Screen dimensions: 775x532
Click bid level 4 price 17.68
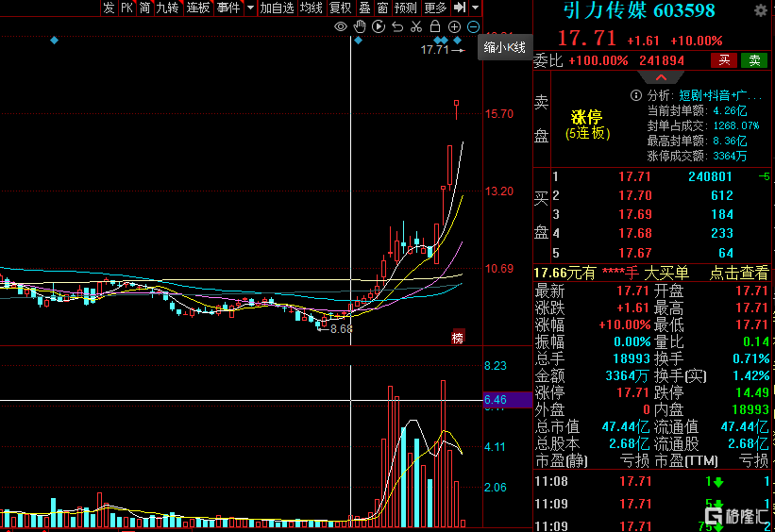tap(634, 233)
